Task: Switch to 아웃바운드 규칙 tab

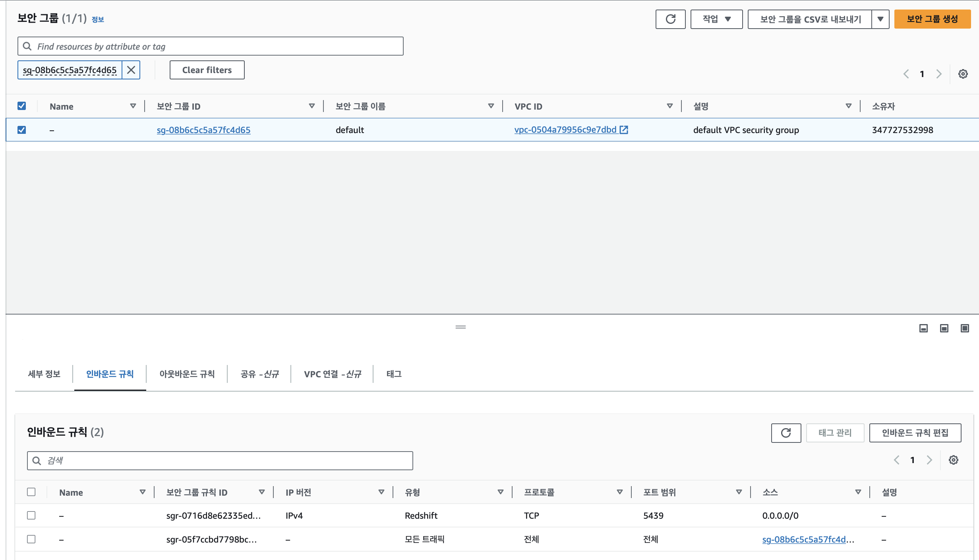Action: (187, 374)
